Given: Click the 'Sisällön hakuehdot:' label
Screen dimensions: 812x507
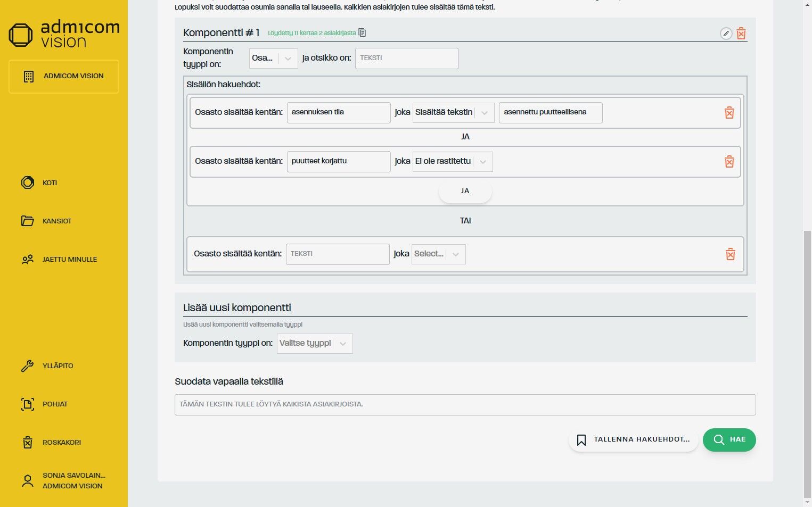Looking at the screenshot, I should [x=223, y=85].
